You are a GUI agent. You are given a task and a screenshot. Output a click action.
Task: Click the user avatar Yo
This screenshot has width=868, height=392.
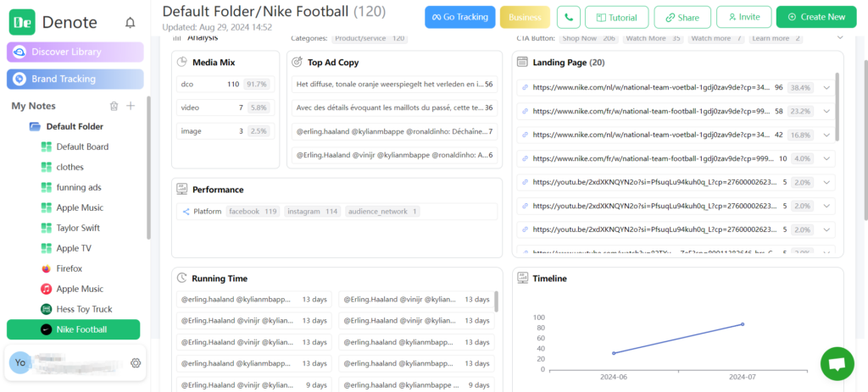20,362
